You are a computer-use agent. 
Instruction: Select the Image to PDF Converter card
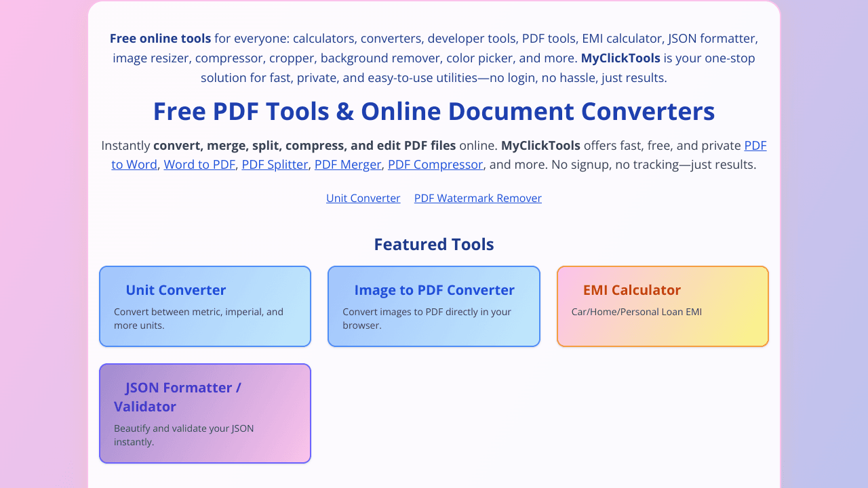tap(433, 306)
